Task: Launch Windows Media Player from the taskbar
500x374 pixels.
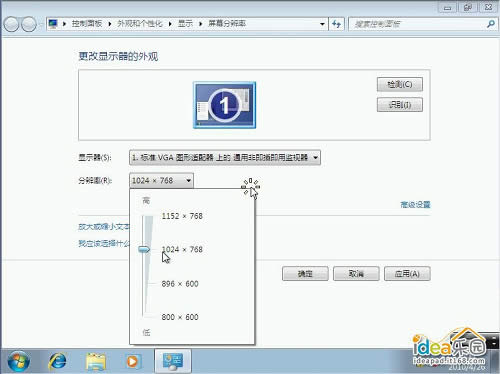Action: pos(133,362)
